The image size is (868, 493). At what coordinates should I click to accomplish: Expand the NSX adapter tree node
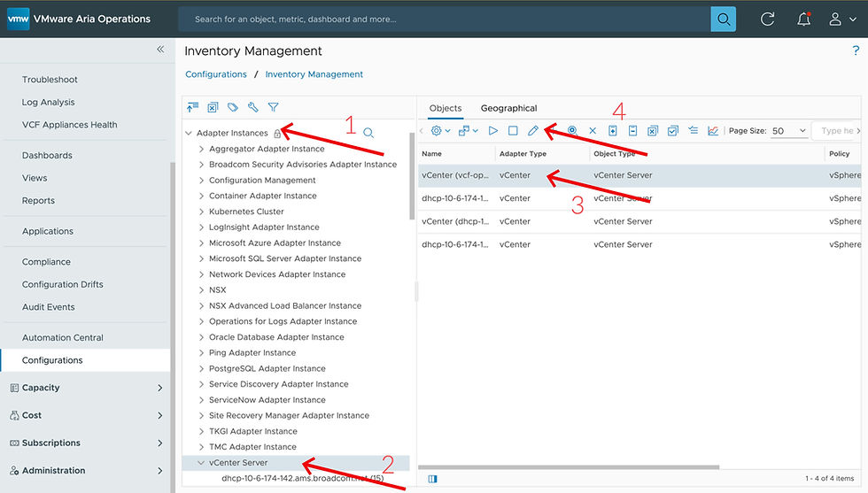tap(202, 290)
